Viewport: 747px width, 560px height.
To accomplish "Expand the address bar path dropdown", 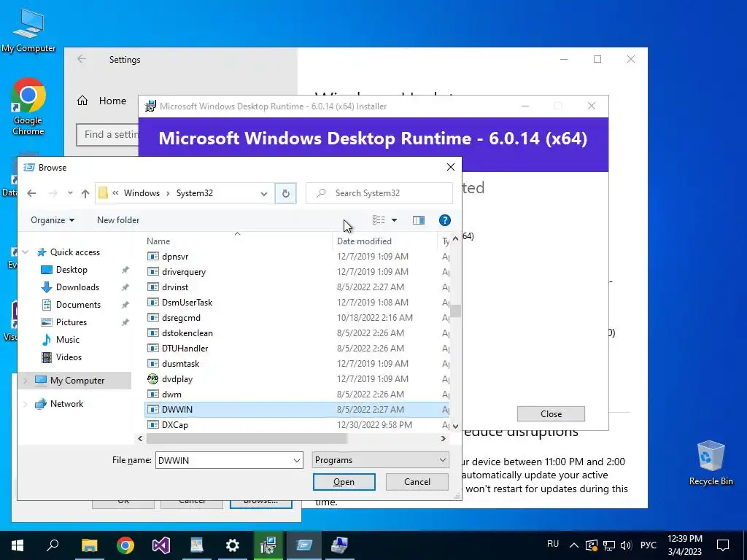I will [x=263, y=193].
